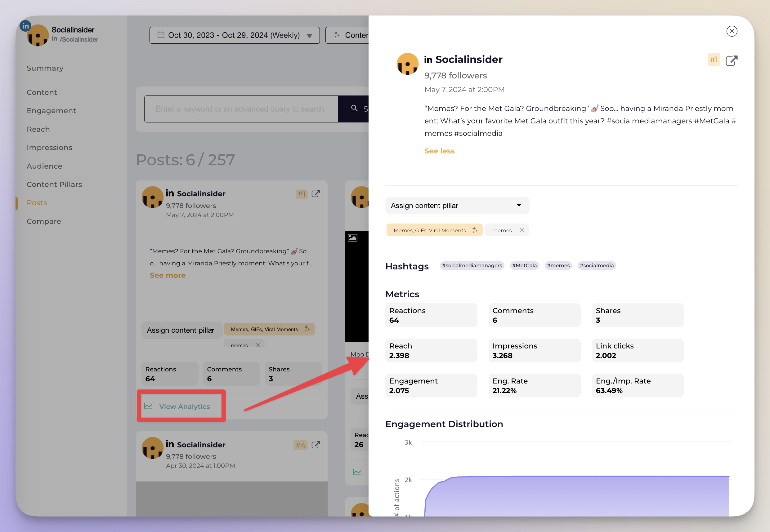Viewport: 770px width, 532px height.
Task: Click the Link clicks 2.002 metric card
Action: [x=638, y=350]
